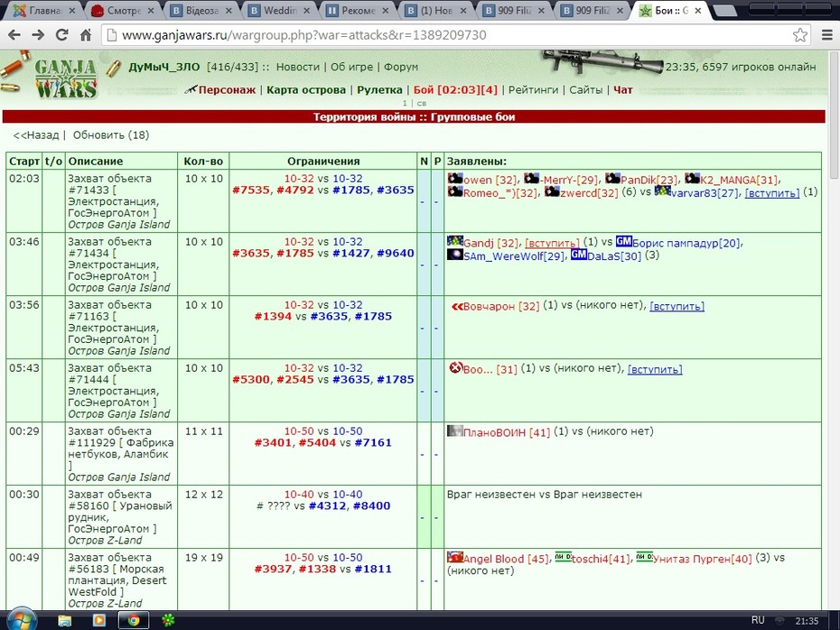Click the GM clan icon beside Борис пампадур

click(x=623, y=241)
